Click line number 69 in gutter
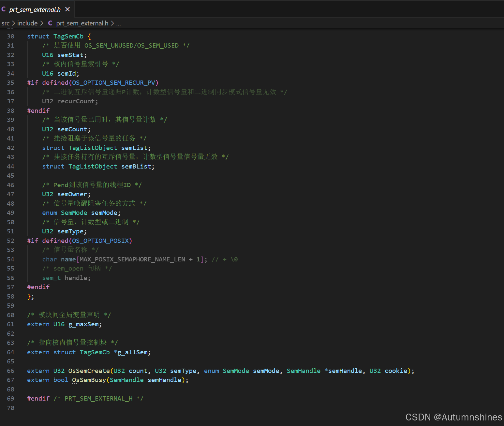 pos(10,399)
